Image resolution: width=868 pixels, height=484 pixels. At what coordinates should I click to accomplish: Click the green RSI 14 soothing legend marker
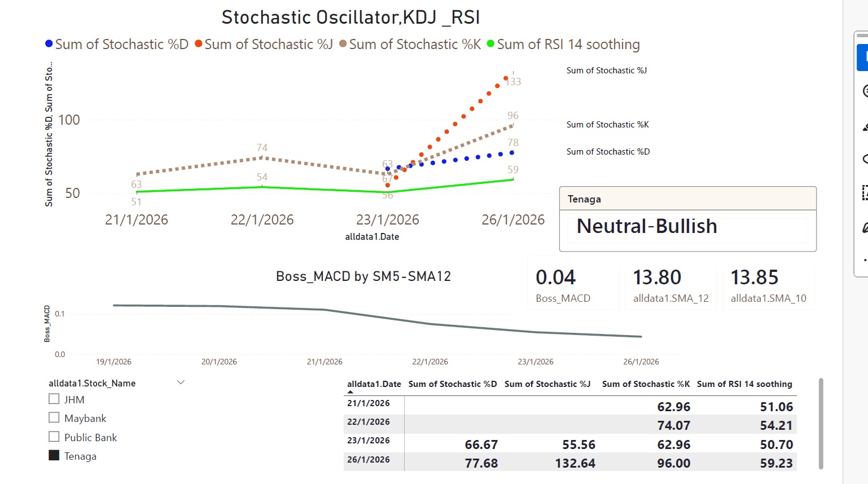point(490,44)
